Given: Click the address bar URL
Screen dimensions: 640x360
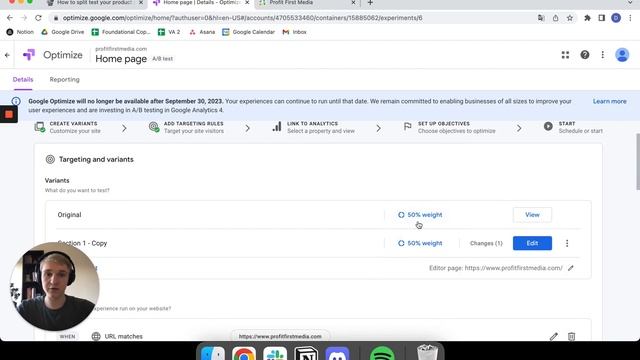Looking at the screenshot, I should tap(242, 18).
